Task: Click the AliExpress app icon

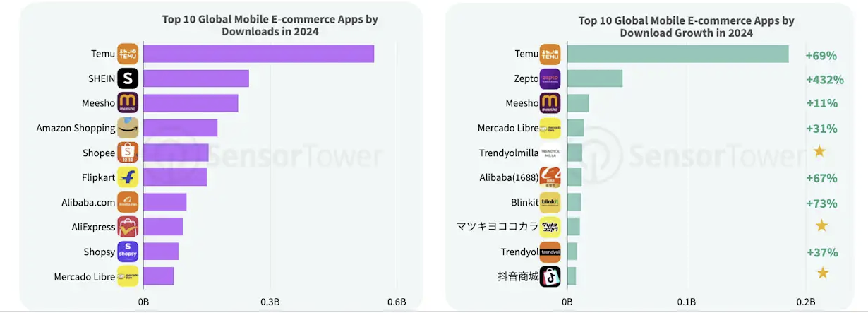Action: click(x=128, y=227)
